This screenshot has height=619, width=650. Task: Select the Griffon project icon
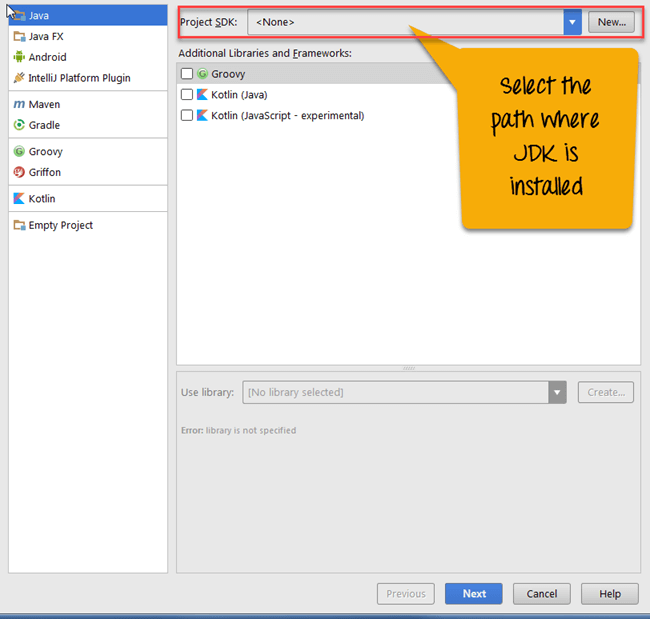(19, 172)
